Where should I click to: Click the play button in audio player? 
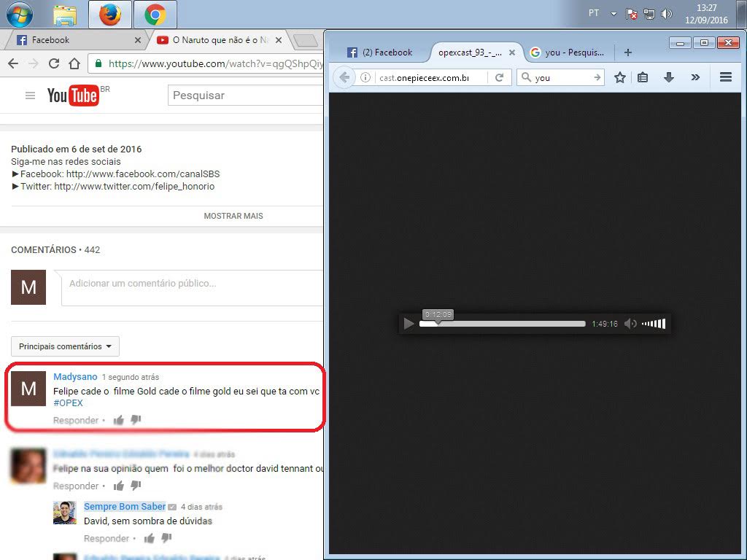[409, 324]
